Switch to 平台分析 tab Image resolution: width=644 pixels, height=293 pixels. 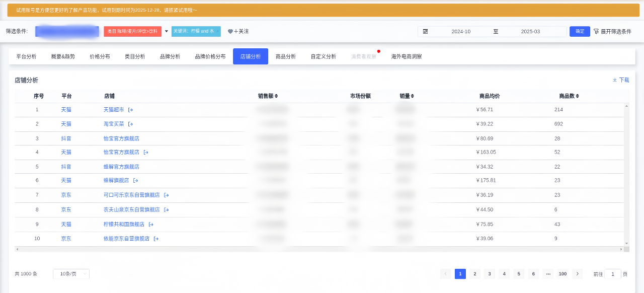pos(26,56)
